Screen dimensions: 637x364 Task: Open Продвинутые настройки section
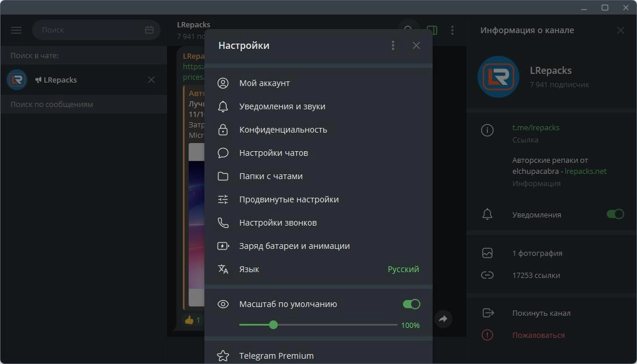(318, 199)
